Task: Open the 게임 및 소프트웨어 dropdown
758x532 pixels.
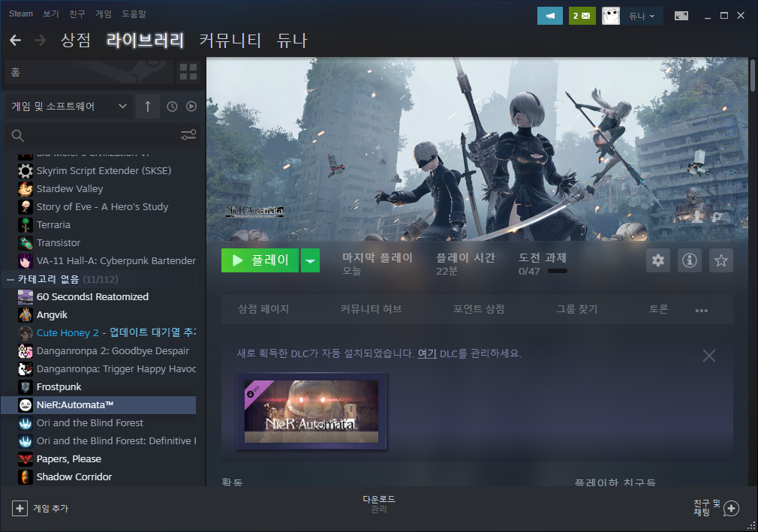Action: click(68, 107)
